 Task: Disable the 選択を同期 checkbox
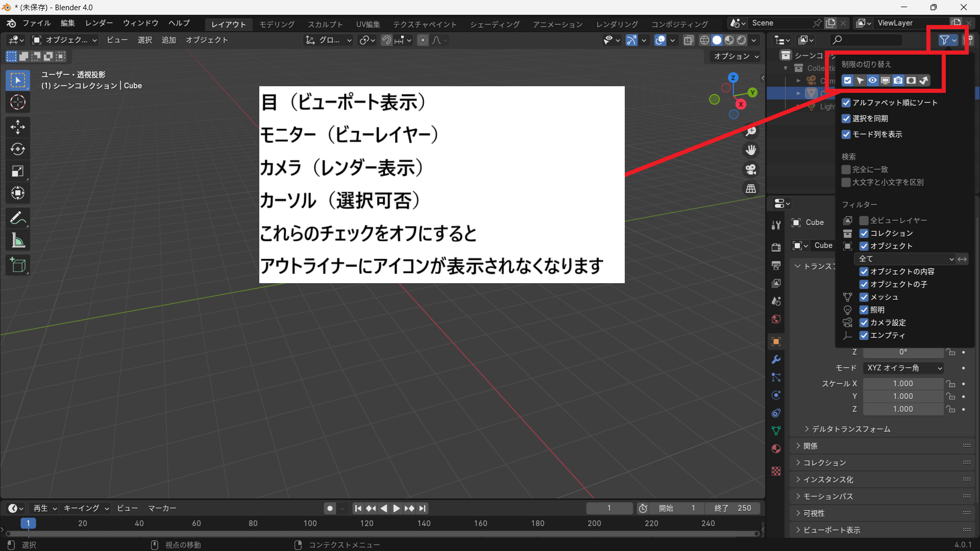[846, 118]
